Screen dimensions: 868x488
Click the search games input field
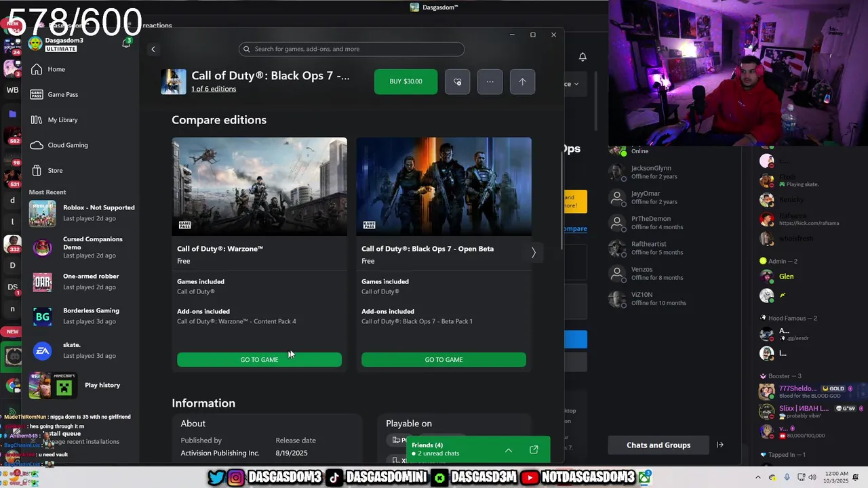(351, 49)
